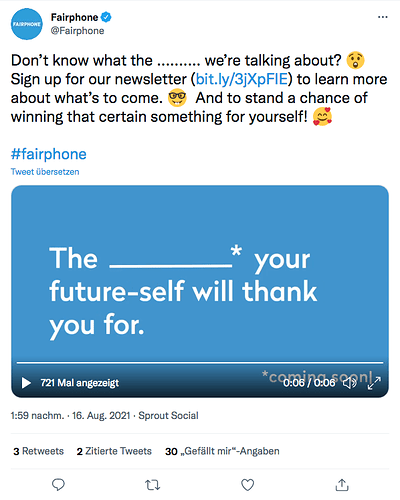View the 30 Gefällt mir-Angaben list
This screenshot has width=400, height=500.
coord(222,451)
